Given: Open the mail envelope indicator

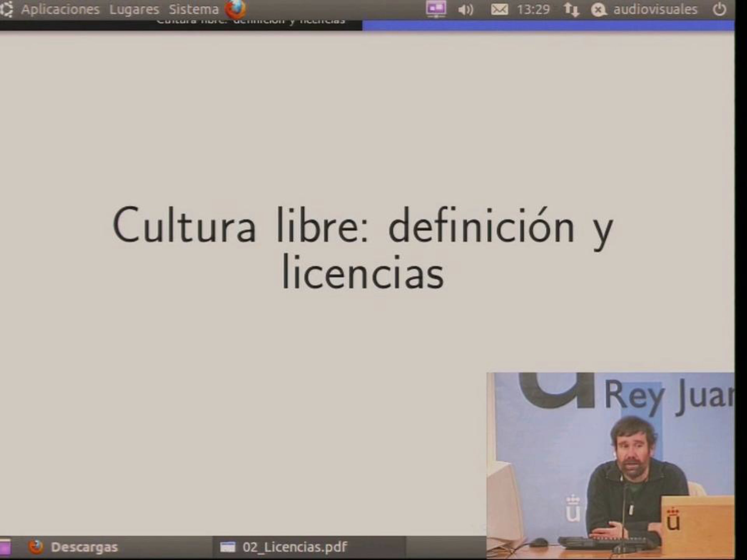Looking at the screenshot, I should [499, 9].
